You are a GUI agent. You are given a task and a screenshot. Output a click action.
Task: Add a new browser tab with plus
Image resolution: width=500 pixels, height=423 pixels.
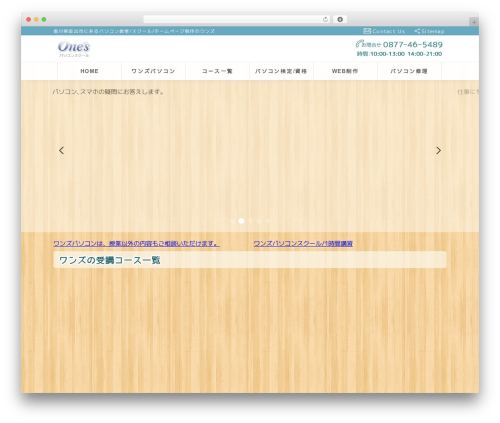coord(474,22)
